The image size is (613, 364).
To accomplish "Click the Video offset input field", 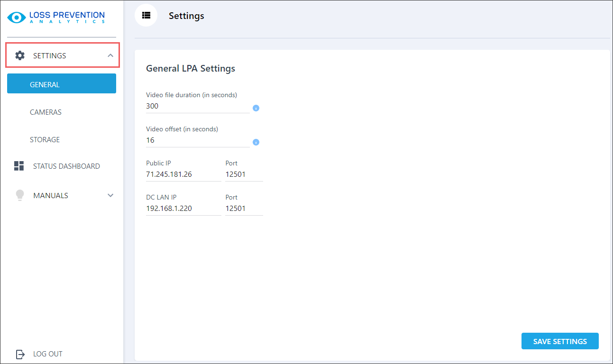I will coord(197,140).
